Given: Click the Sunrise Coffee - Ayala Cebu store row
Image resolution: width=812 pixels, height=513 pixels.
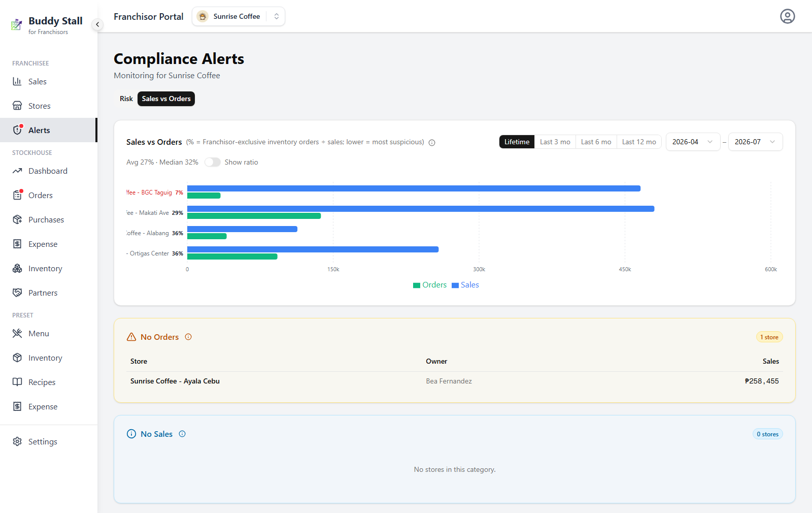Looking at the screenshot, I should [455, 381].
